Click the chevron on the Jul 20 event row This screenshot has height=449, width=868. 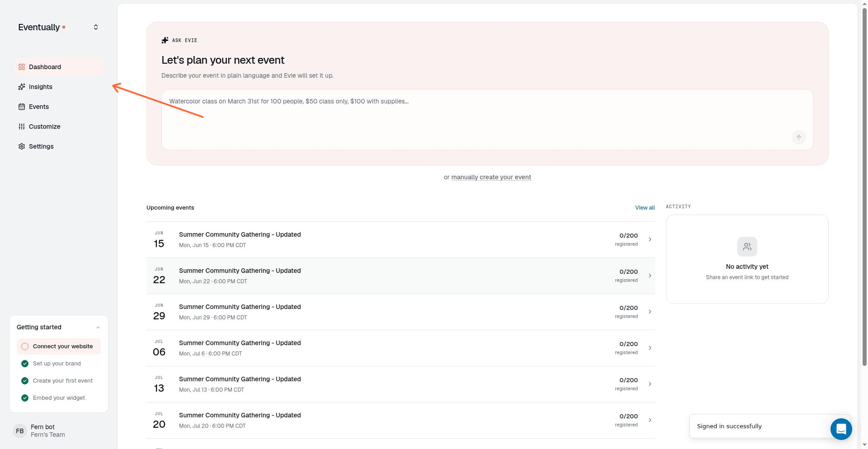pos(650,420)
